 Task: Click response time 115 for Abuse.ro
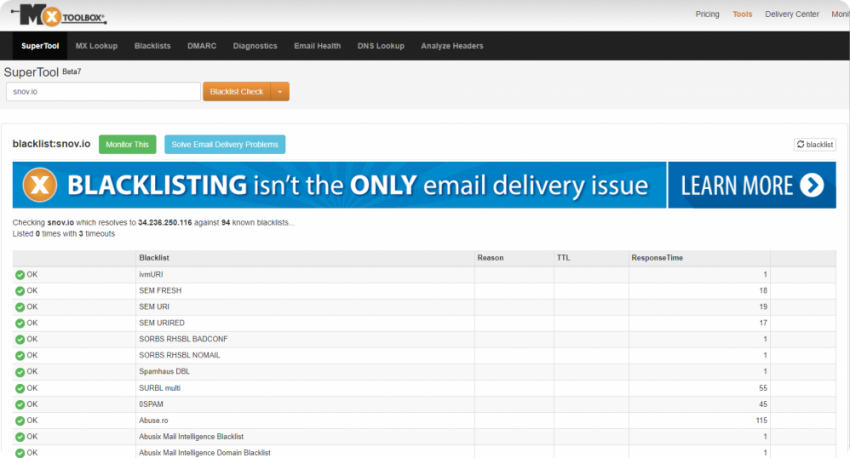click(x=761, y=421)
